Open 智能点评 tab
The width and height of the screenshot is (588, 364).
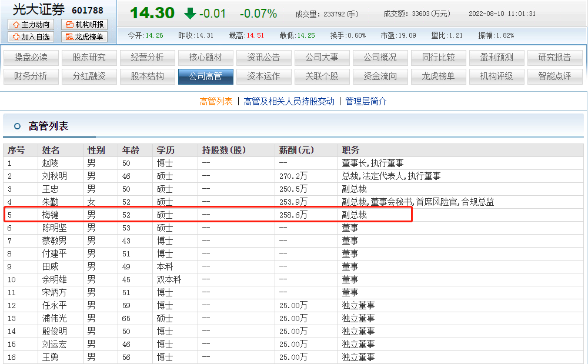pos(554,76)
